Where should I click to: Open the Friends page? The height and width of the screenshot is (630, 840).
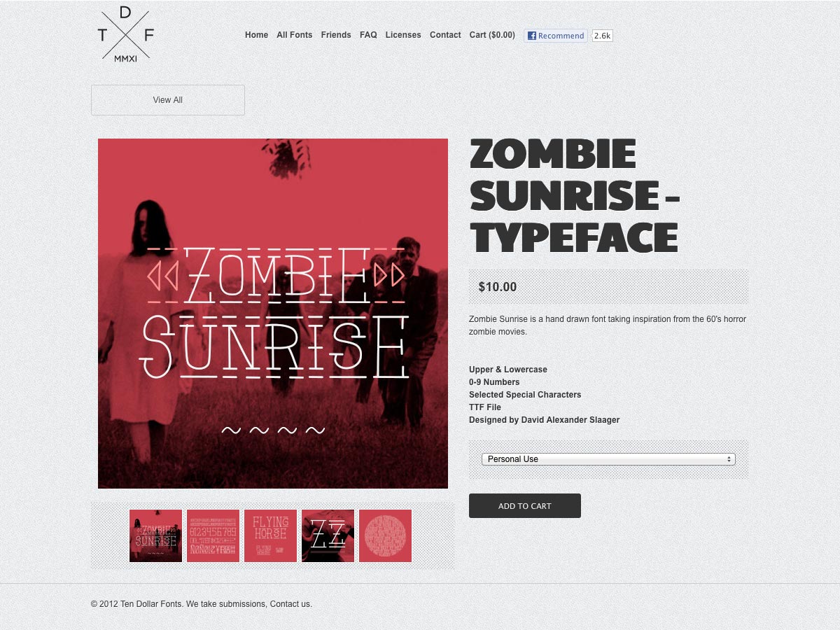point(336,35)
